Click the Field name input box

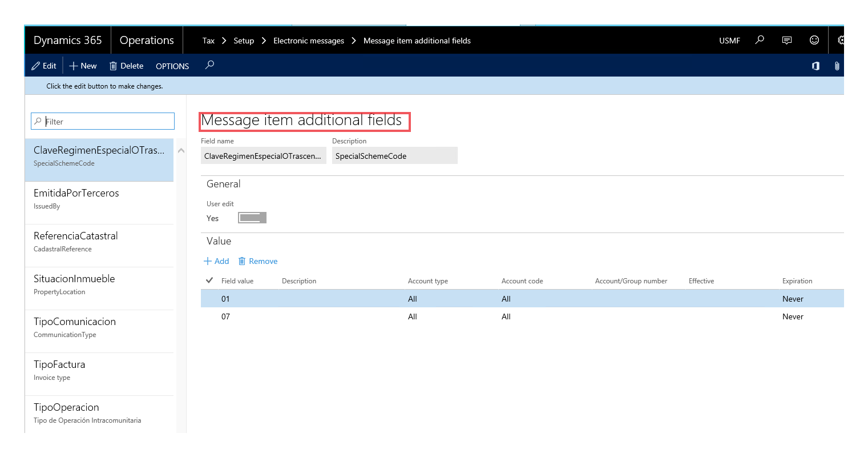pos(263,155)
